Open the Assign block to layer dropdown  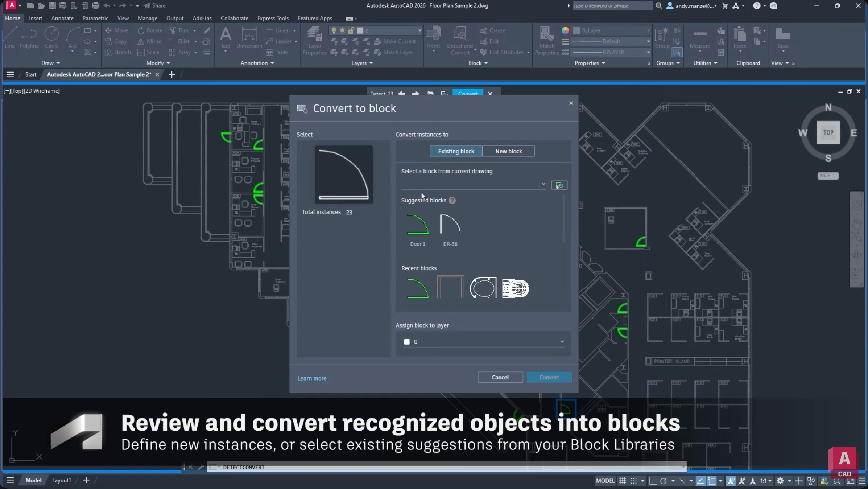484,342
